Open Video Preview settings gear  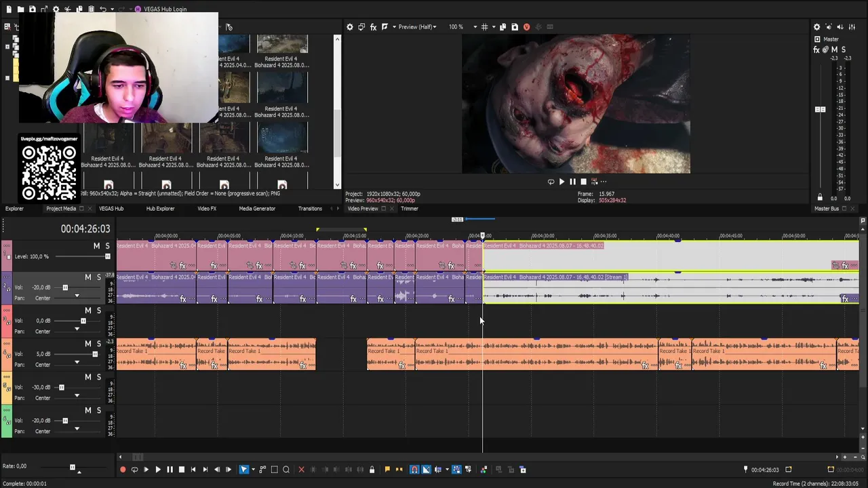(x=350, y=27)
